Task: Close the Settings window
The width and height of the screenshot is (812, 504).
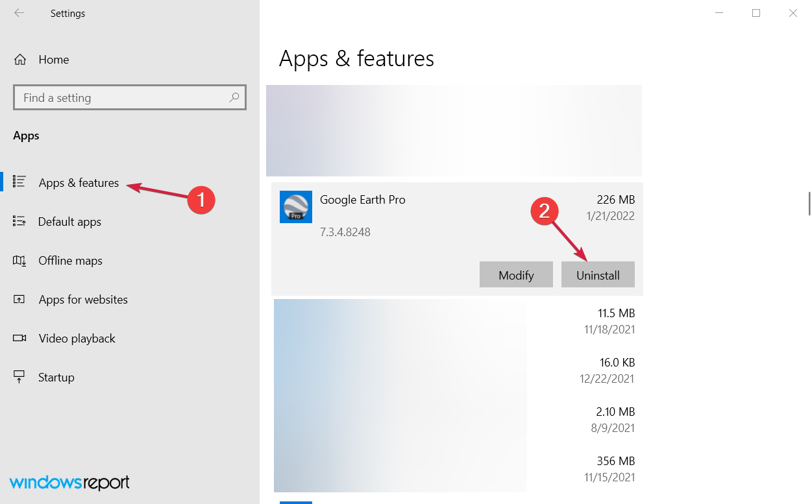Action: tap(793, 13)
